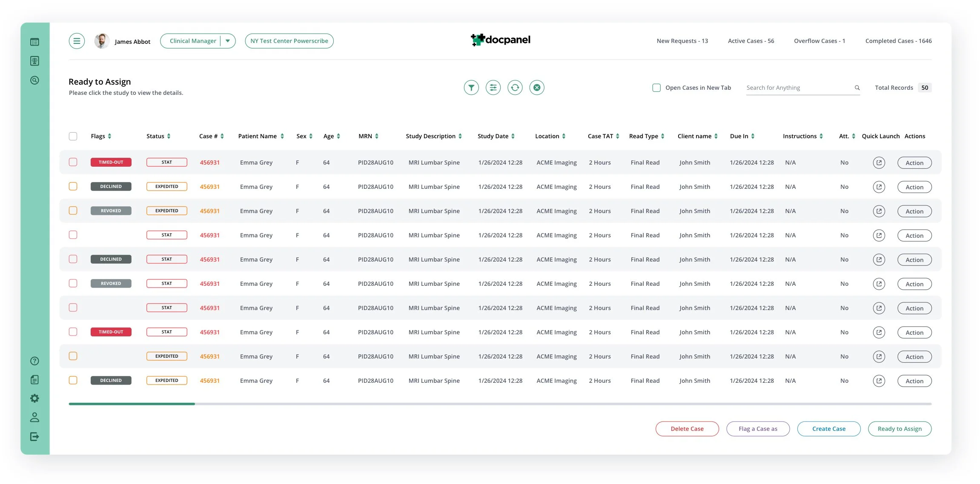Click the funnel filter icon
This screenshot has width=980, height=484.
click(x=471, y=88)
